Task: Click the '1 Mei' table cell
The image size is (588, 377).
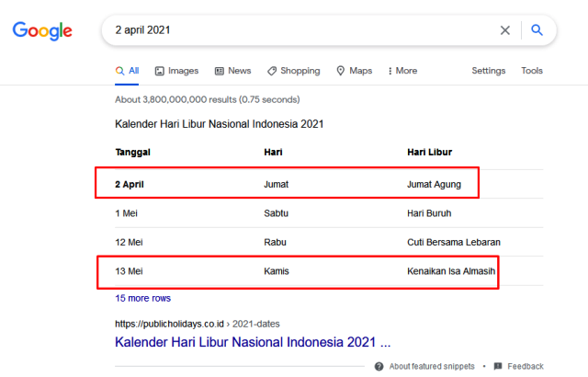Action: click(127, 213)
